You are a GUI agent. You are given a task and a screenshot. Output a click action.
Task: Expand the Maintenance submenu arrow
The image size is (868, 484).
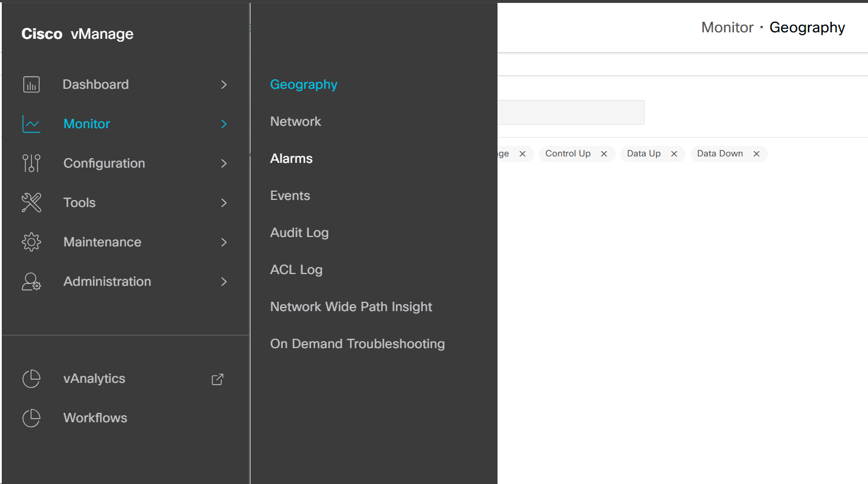pyautogui.click(x=224, y=242)
